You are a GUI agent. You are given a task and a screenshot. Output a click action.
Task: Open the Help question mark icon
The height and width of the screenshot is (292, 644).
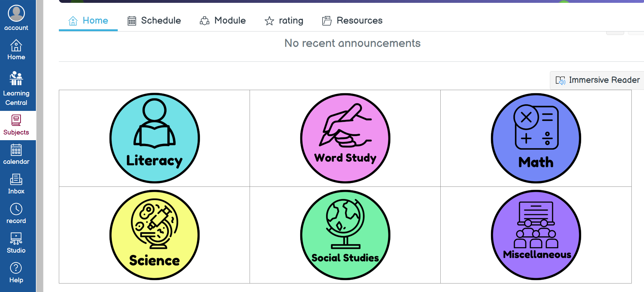(x=16, y=268)
